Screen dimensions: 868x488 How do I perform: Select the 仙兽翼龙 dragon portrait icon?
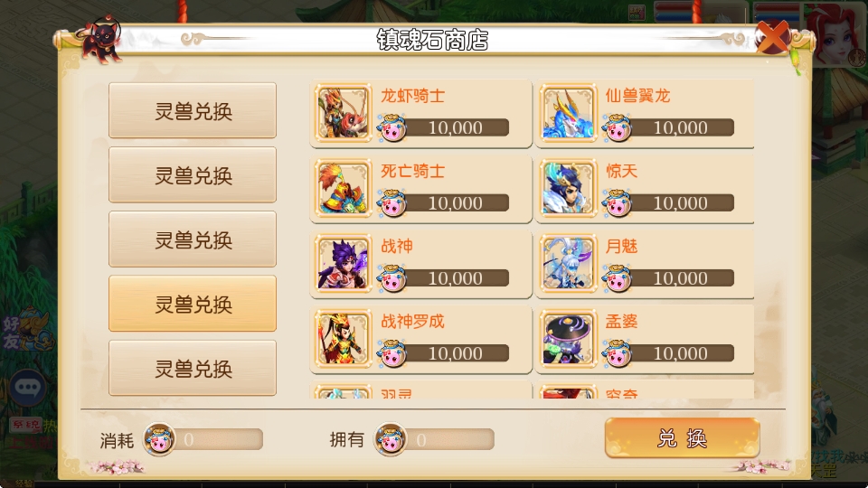(x=568, y=113)
